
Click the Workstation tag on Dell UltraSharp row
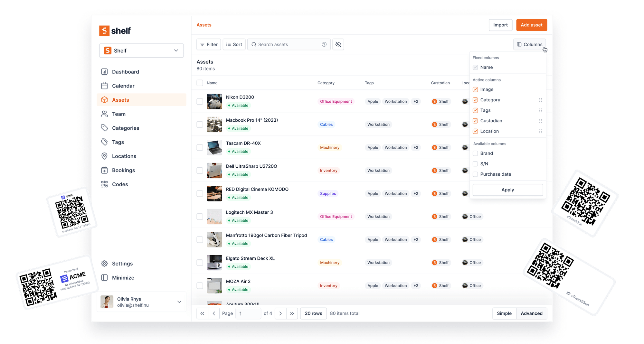pos(378,171)
